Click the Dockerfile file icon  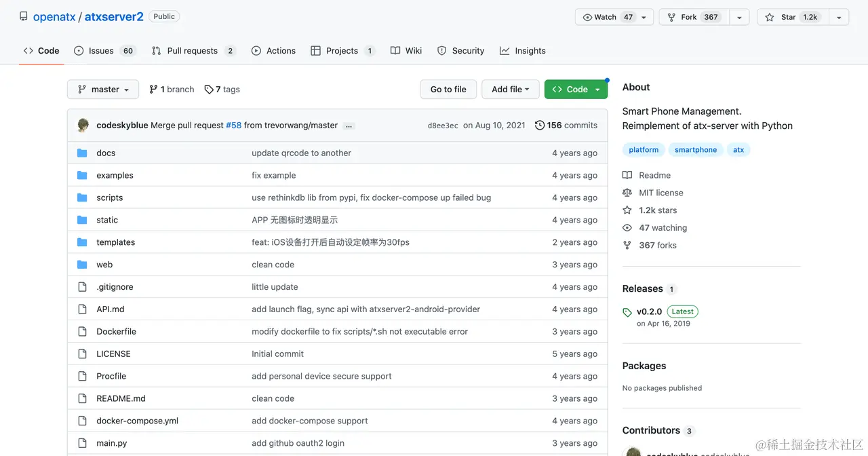[82, 331]
